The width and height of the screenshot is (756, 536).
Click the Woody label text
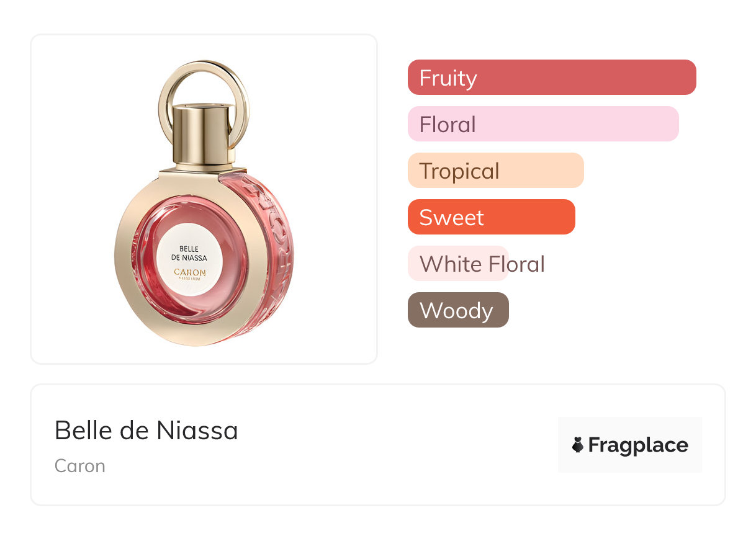[456, 310]
